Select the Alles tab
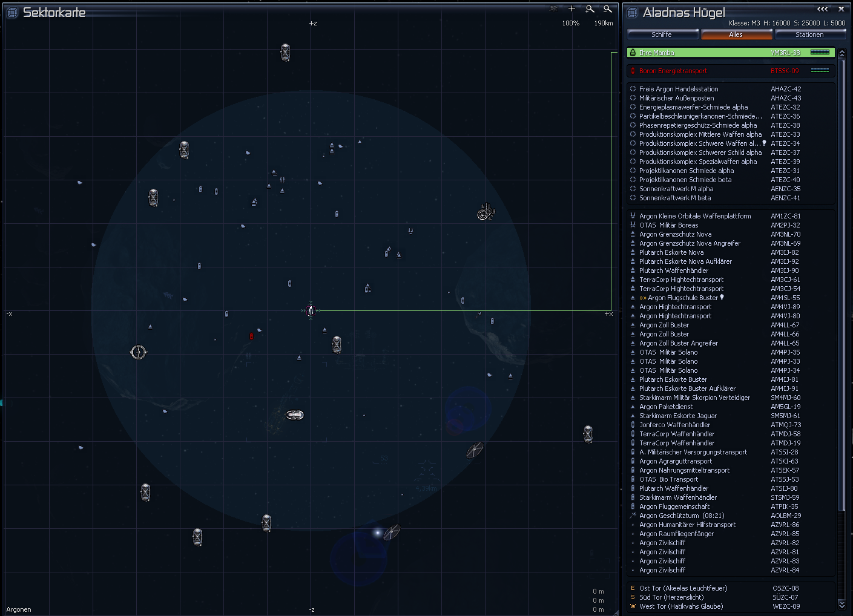Screen dimensions: 853x616 pyautogui.click(x=736, y=34)
